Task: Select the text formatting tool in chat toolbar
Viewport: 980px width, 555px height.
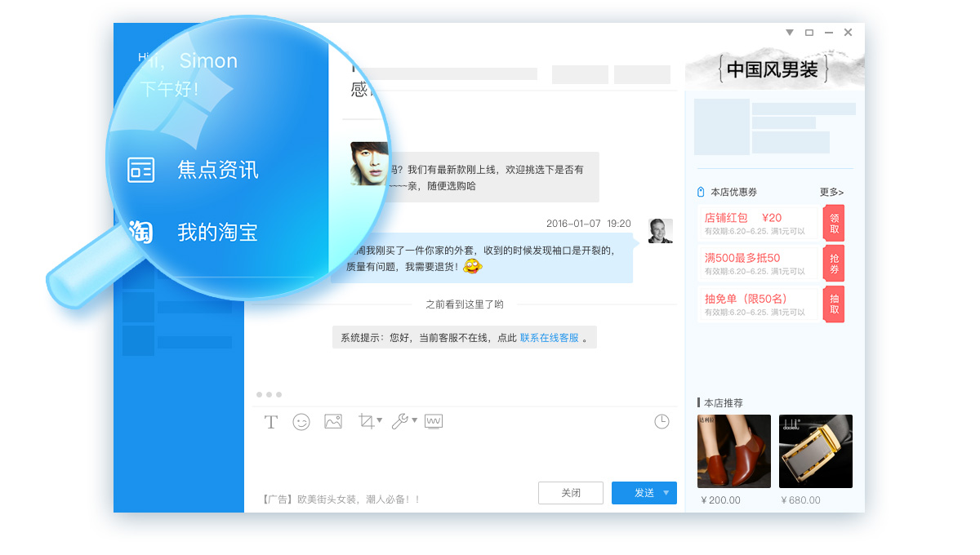Action: coord(271,421)
